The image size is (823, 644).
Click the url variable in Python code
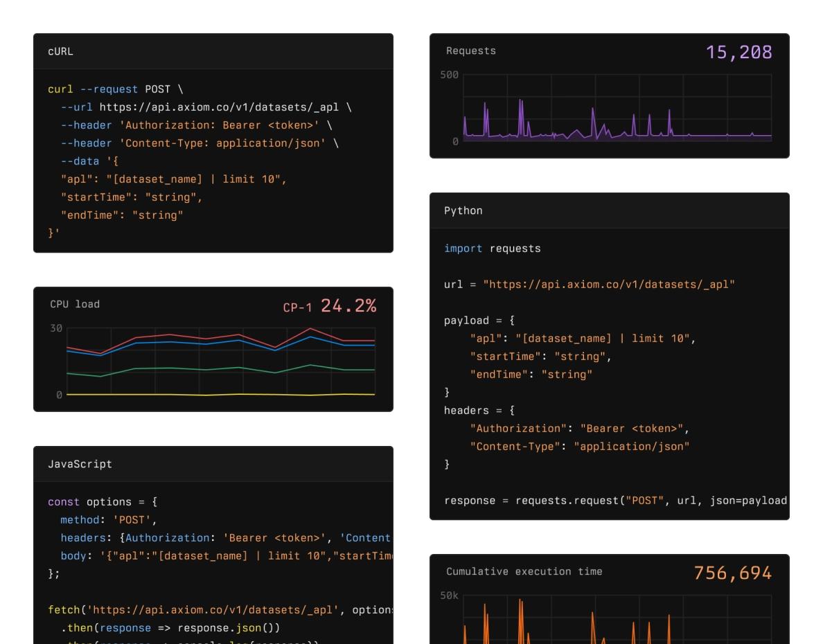click(x=450, y=284)
